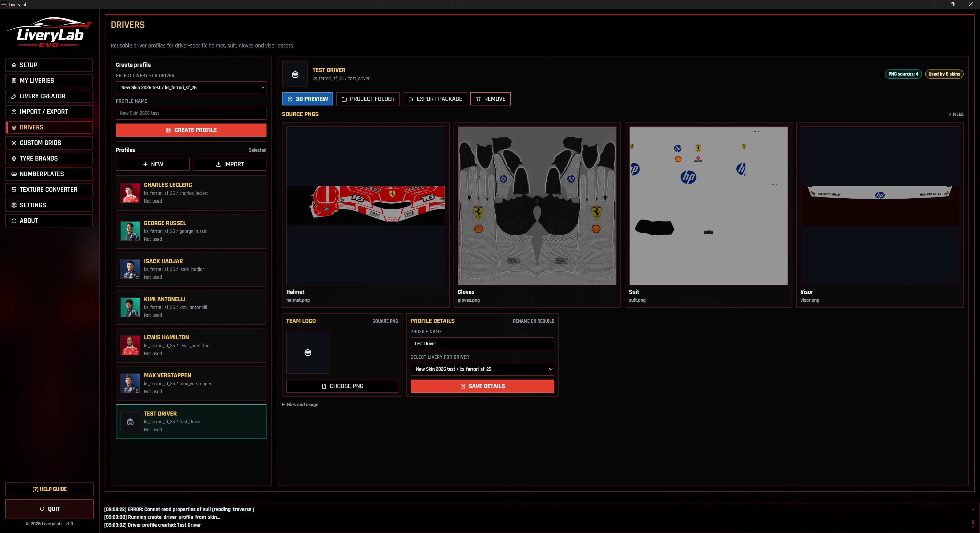The height and width of the screenshot is (533, 980).
Task: Select the Charles Leclerc profile
Action: (x=191, y=193)
